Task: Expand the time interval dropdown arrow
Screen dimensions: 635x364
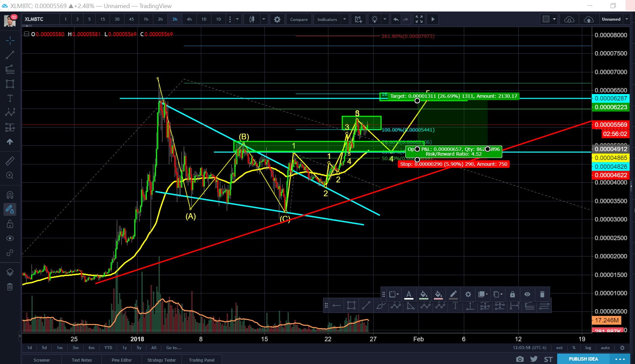Action: pyautogui.click(x=237, y=19)
